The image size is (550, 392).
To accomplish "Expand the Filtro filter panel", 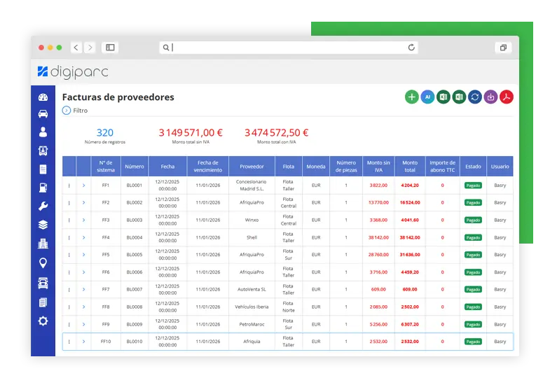I will pos(67,111).
